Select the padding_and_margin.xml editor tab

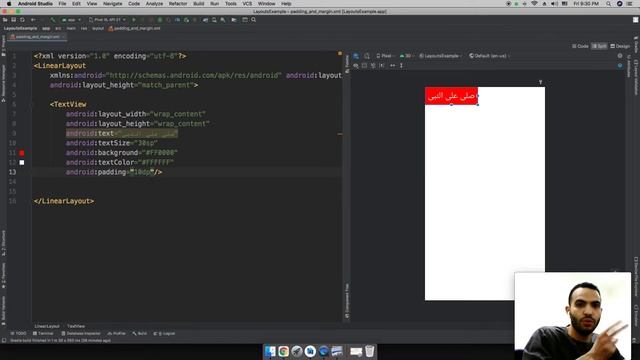pyautogui.click(x=38, y=37)
